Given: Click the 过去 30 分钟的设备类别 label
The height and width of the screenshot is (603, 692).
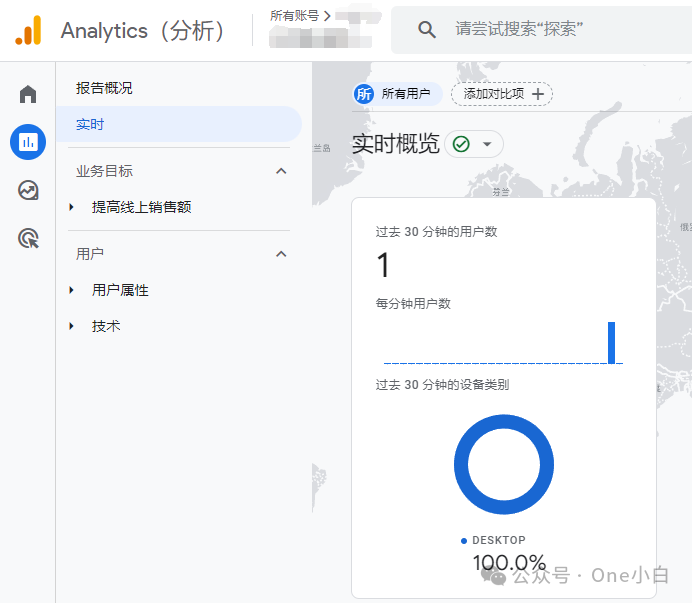Looking at the screenshot, I should tap(442, 384).
